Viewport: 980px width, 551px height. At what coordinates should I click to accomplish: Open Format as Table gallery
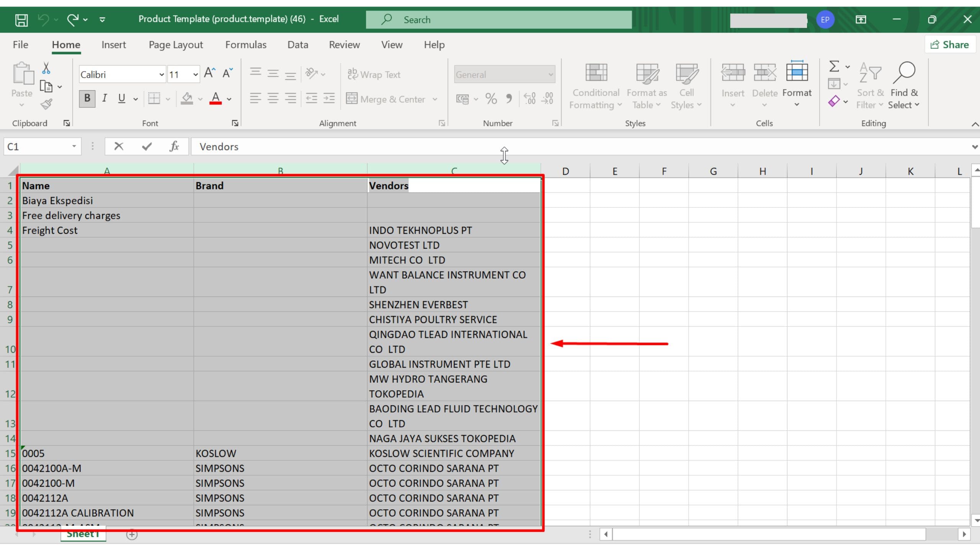(647, 86)
